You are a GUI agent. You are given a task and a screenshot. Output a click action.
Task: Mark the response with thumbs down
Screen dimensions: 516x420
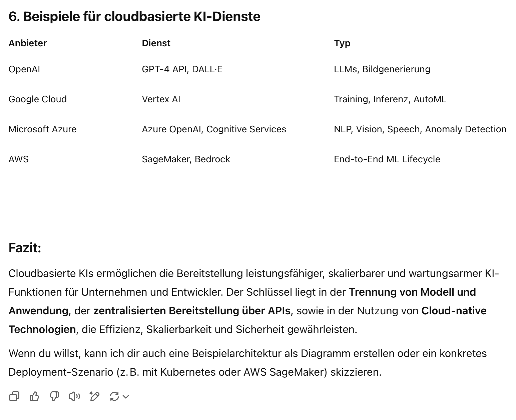point(54,396)
